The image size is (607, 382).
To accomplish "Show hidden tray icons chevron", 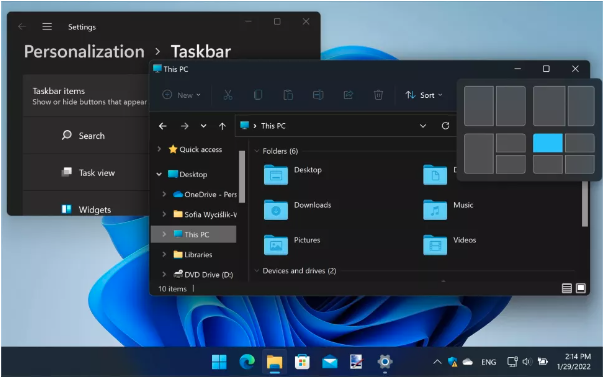I will pyautogui.click(x=437, y=362).
